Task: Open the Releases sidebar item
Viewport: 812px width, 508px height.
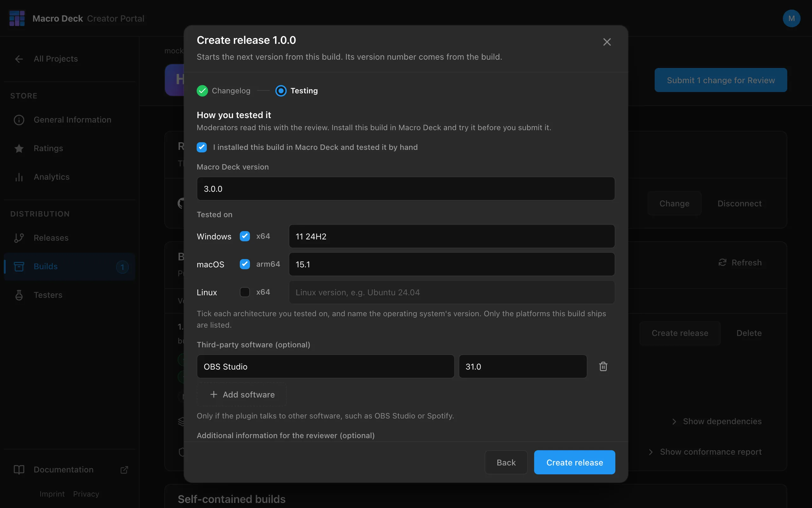Action: pos(69,238)
